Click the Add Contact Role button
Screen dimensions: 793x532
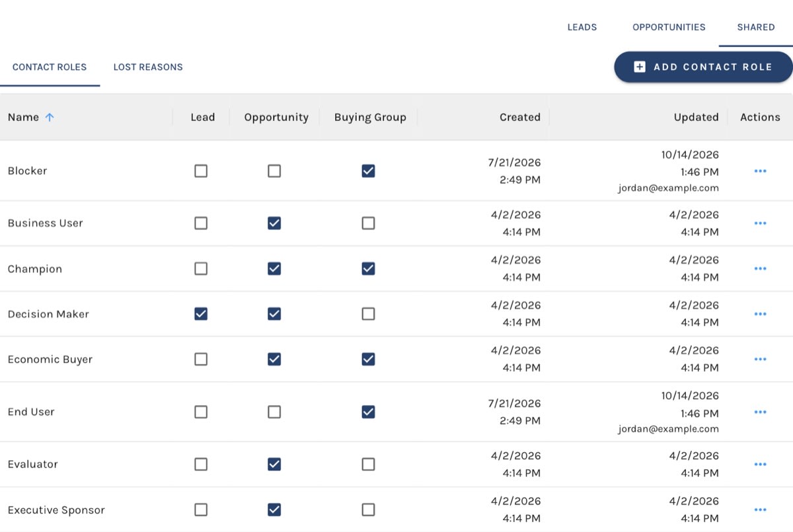click(703, 67)
